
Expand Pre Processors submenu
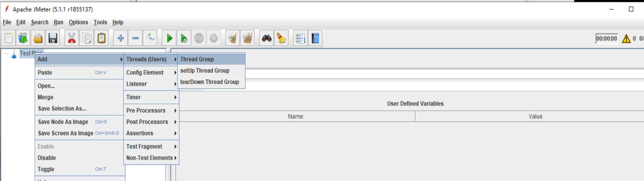click(x=151, y=110)
